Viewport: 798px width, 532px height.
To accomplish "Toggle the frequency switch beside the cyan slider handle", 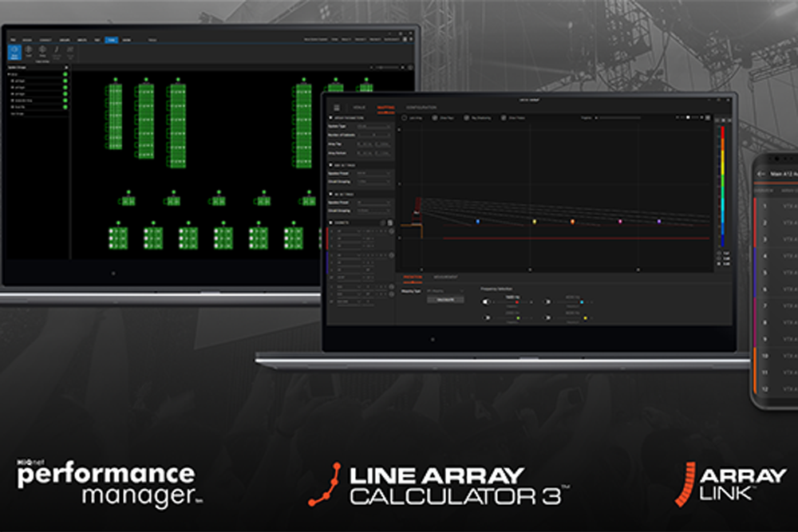I will click(x=547, y=301).
